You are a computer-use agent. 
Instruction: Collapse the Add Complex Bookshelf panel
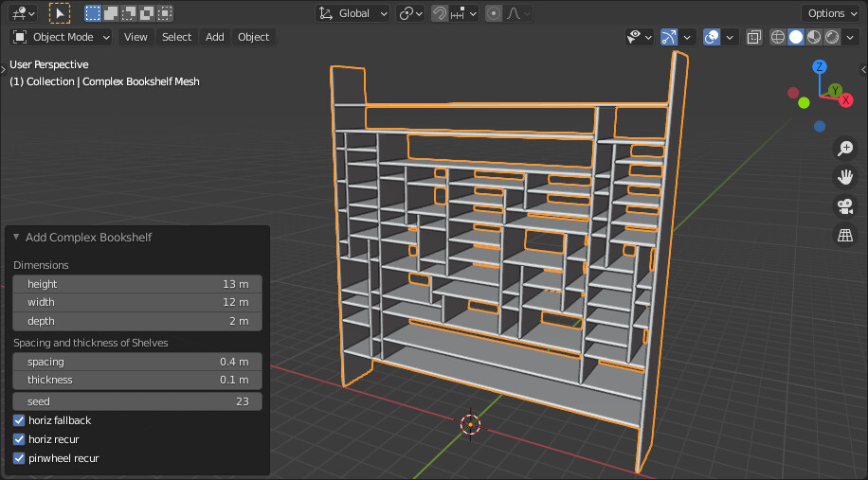16,238
